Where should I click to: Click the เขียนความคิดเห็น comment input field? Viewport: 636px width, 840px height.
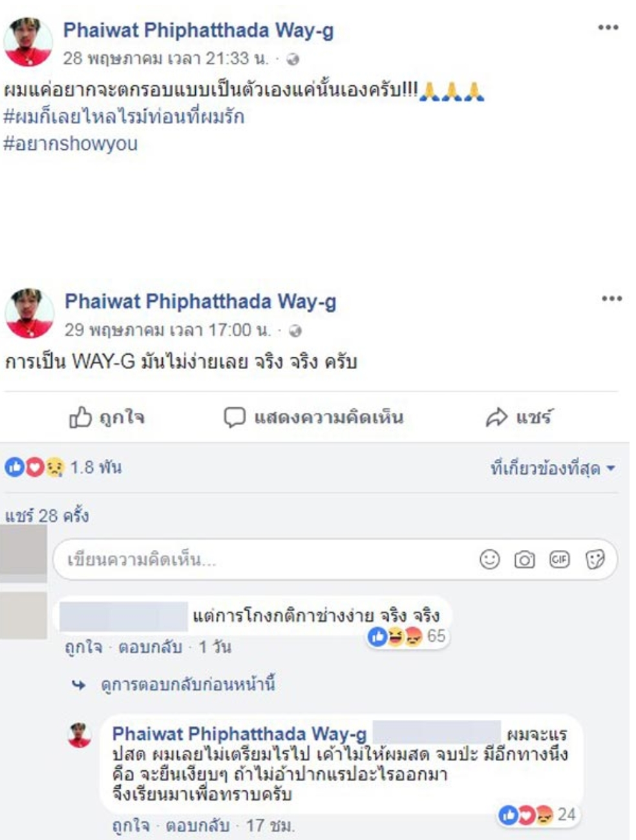pos(335,559)
